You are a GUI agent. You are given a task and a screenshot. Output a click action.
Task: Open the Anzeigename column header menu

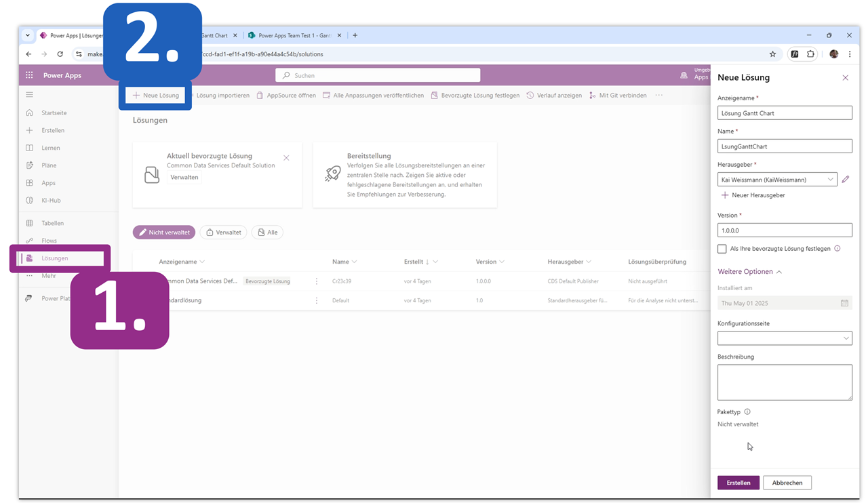click(x=182, y=262)
